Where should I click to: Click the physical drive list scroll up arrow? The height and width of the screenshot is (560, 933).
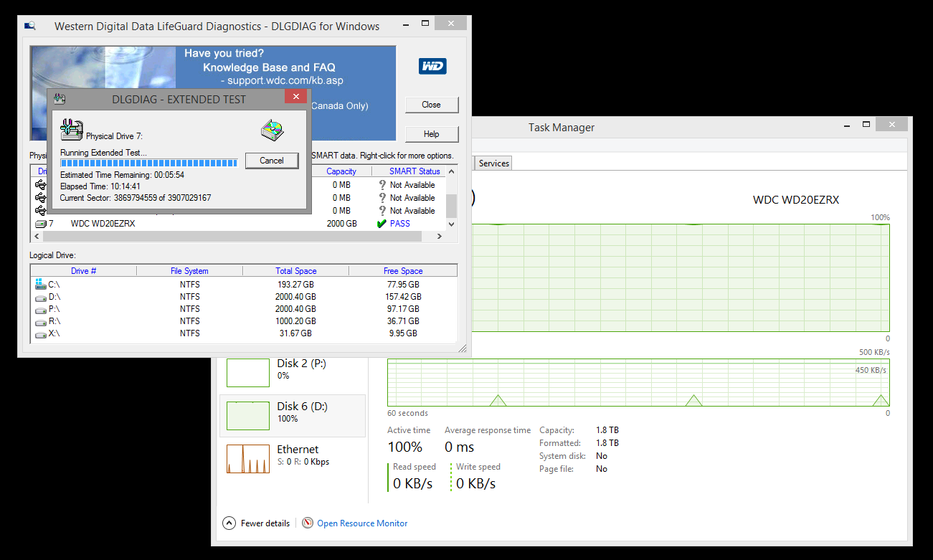(x=452, y=171)
